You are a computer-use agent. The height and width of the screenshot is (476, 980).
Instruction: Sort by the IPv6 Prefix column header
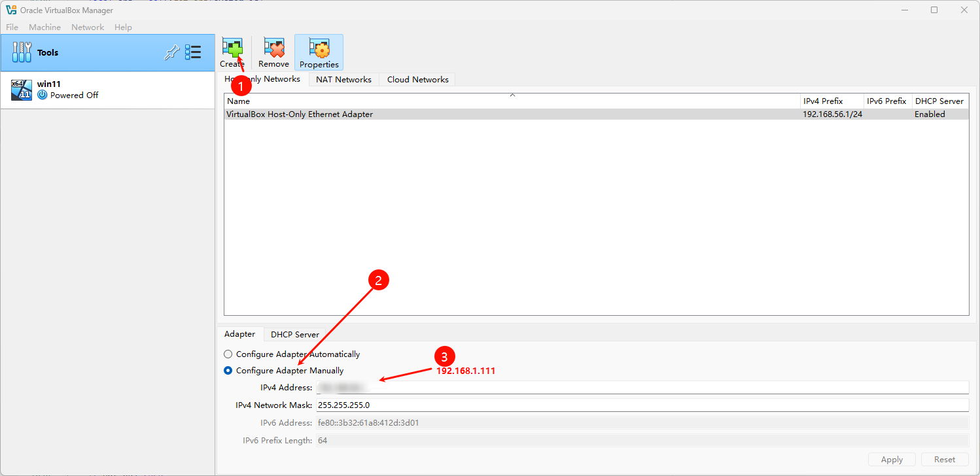click(888, 101)
